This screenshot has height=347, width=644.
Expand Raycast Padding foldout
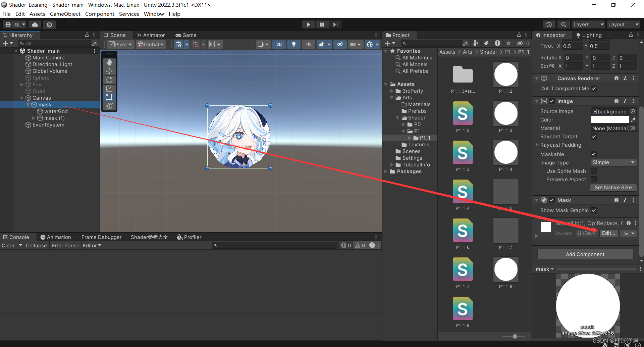(x=537, y=145)
